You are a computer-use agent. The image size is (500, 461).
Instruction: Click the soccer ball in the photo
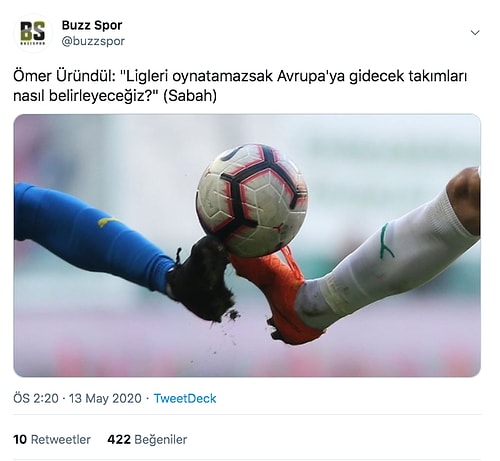pyautogui.click(x=252, y=200)
